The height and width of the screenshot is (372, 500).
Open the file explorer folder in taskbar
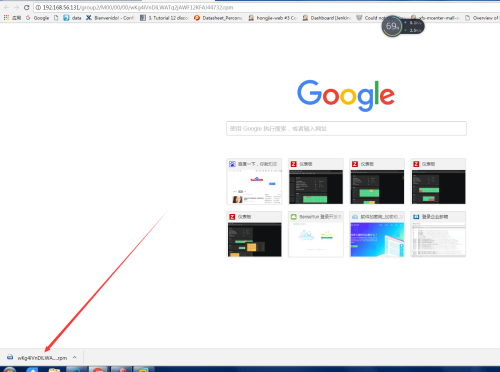[54, 370]
